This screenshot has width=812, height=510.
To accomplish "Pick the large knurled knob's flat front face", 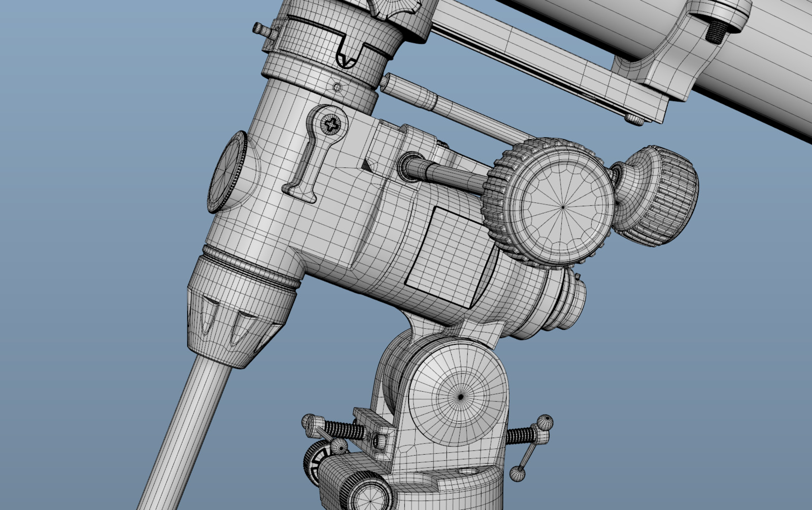I will [x=562, y=207].
